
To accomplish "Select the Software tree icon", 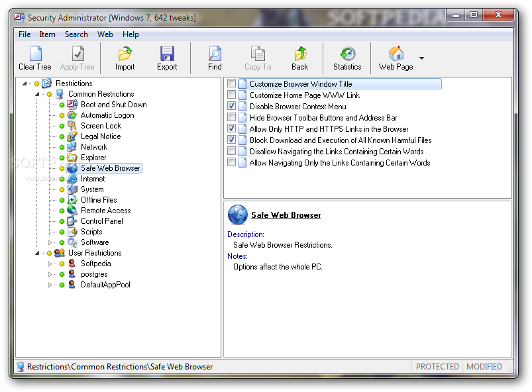I will (72, 242).
